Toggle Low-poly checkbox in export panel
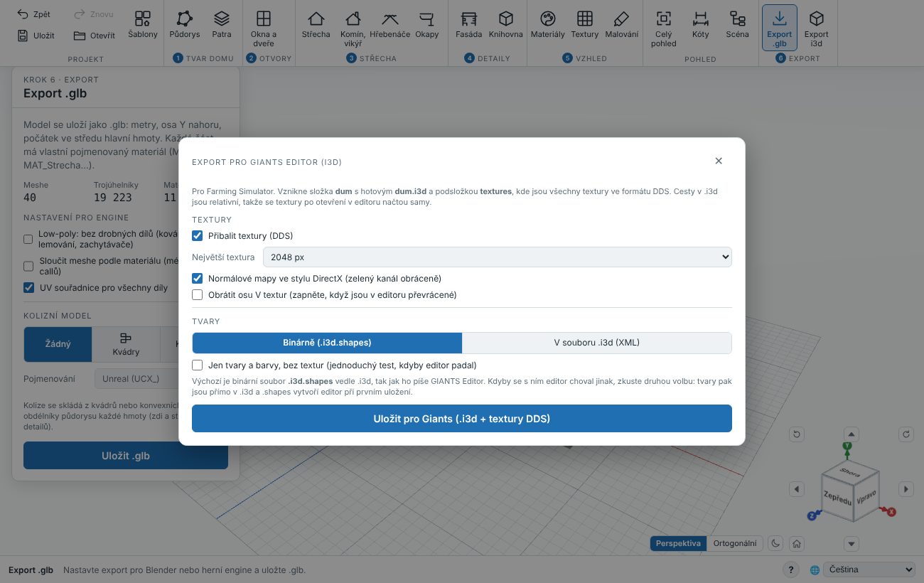Viewport: 924px width, 583px height. [x=28, y=239]
